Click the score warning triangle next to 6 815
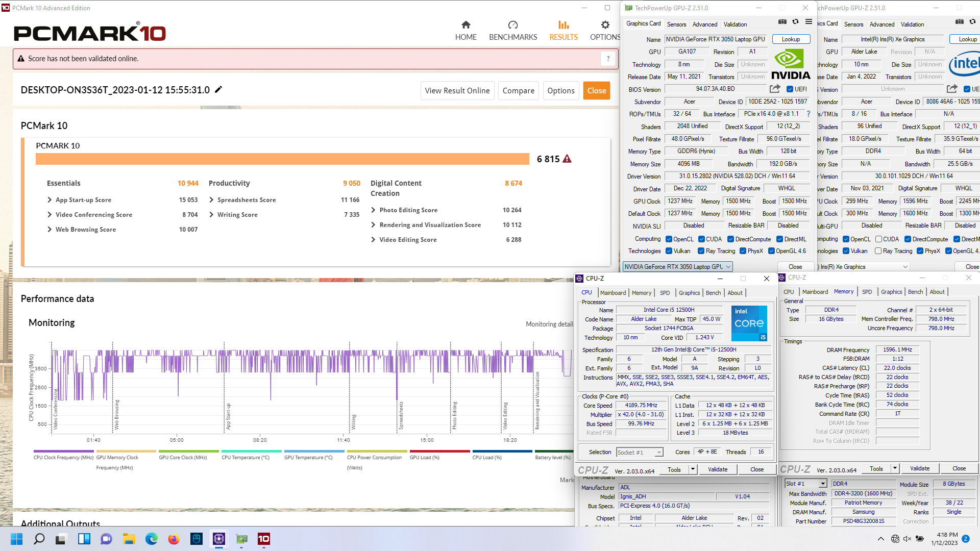 tap(567, 159)
